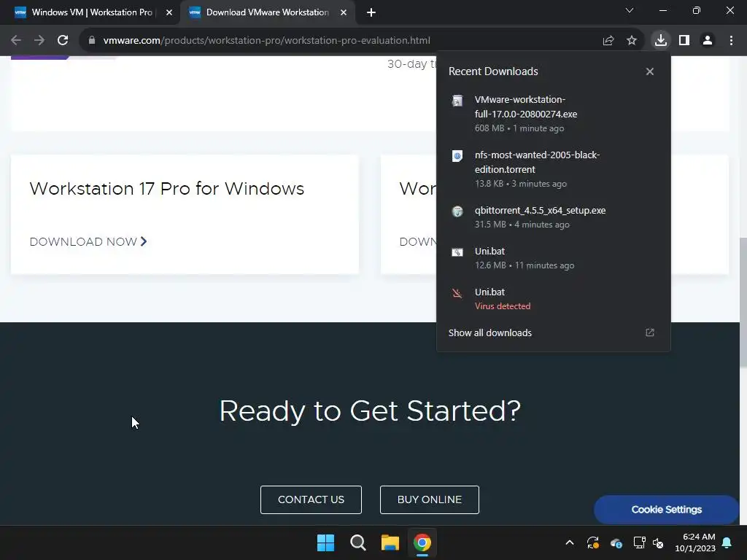Go back to the previous page

(16, 41)
